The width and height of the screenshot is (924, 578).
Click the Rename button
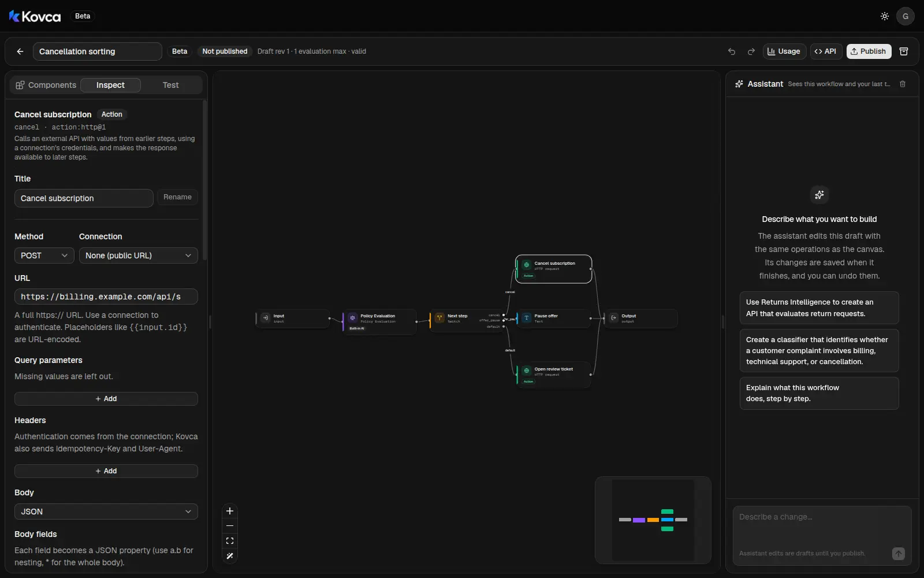(x=177, y=197)
